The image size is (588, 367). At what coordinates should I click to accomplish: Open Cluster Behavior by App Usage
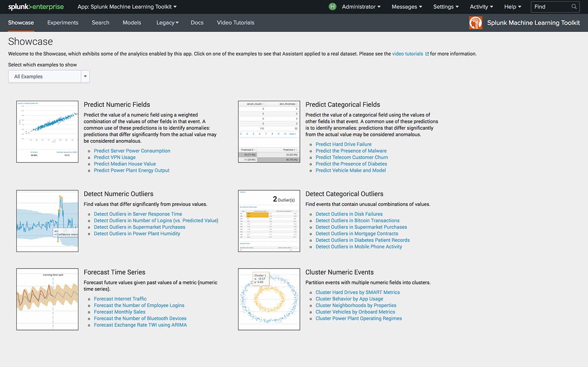coord(349,299)
